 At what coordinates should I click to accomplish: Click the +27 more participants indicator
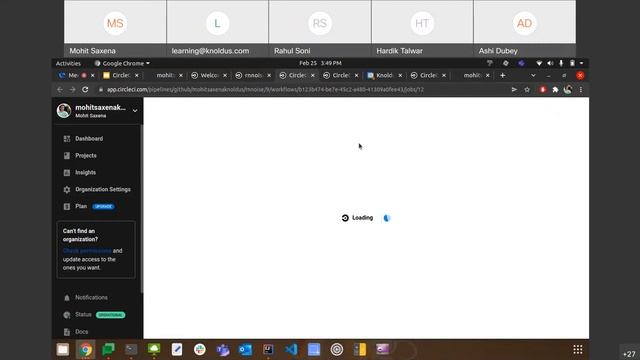tap(629, 354)
